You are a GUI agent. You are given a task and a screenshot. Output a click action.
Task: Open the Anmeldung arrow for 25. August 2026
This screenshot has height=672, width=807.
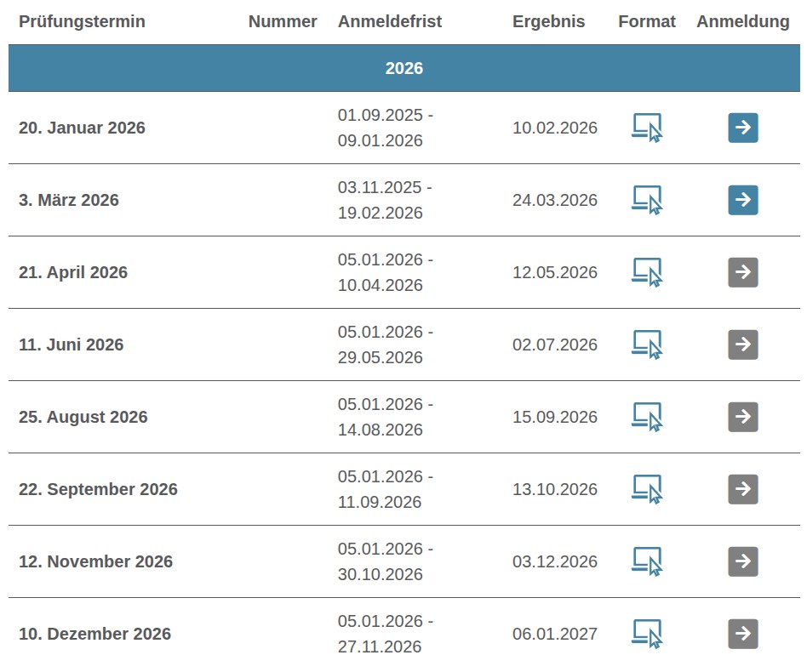point(742,417)
